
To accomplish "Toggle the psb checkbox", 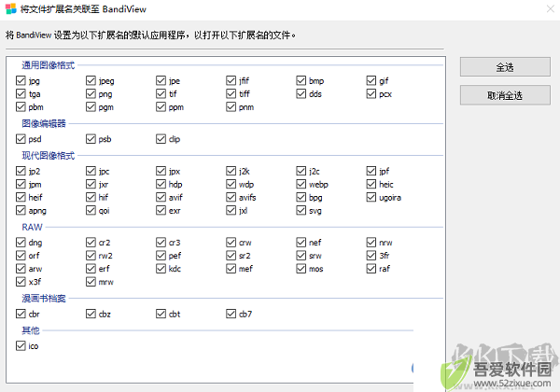I will tap(91, 139).
